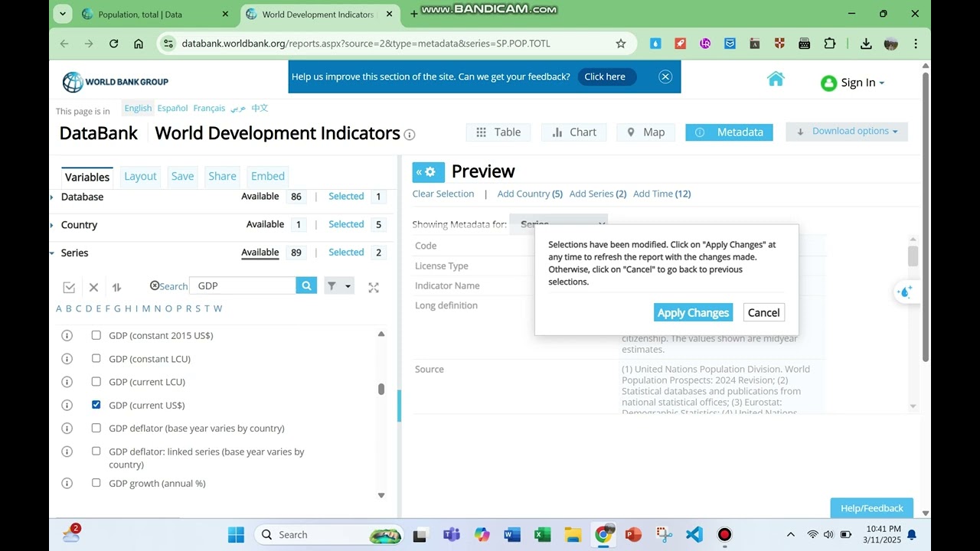Uncheck GDP (current US$)
This screenshot has width=980, height=551.
[96, 405]
